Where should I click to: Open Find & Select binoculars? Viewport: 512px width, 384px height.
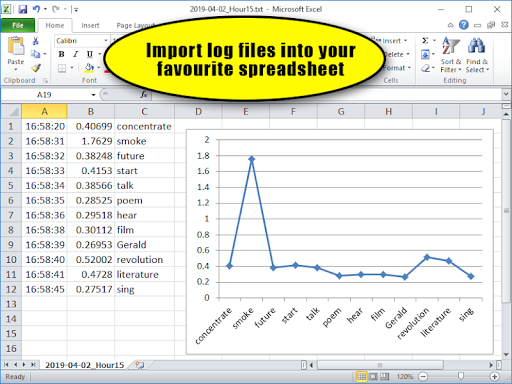click(x=477, y=55)
